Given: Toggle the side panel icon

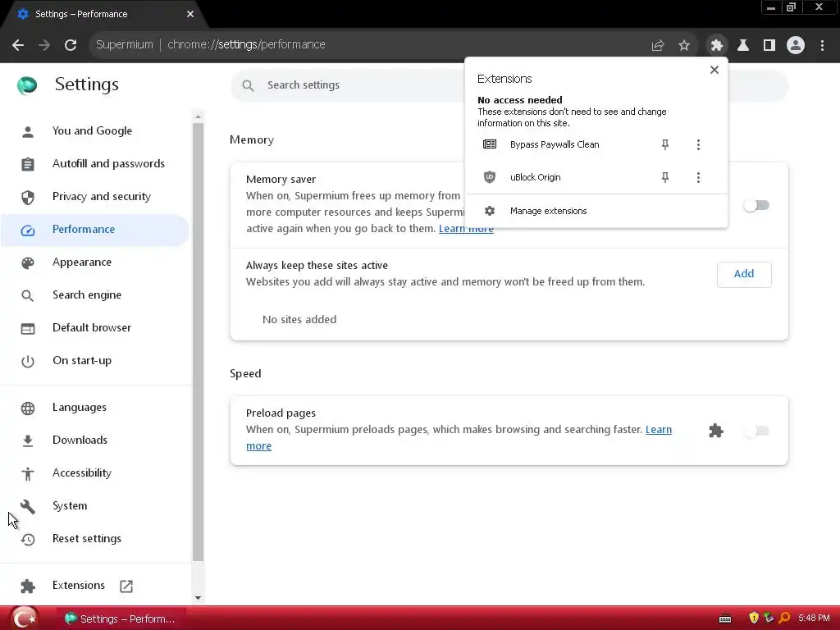Looking at the screenshot, I should click(769, 45).
